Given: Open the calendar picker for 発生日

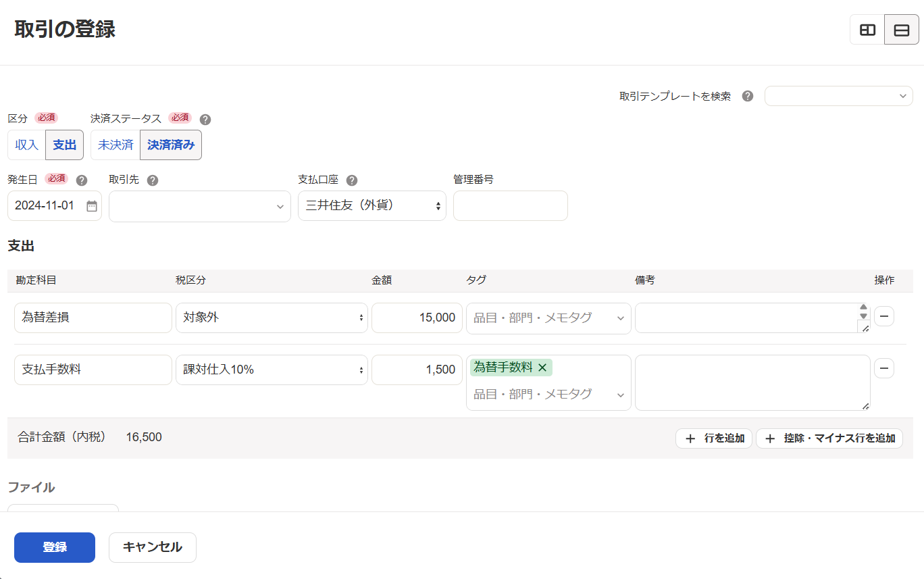Looking at the screenshot, I should point(92,206).
